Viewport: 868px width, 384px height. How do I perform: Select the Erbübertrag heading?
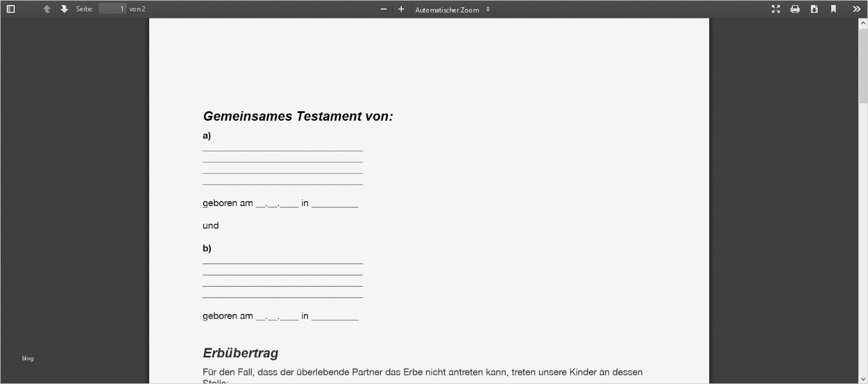pyautogui.click(x=240, y=353)
